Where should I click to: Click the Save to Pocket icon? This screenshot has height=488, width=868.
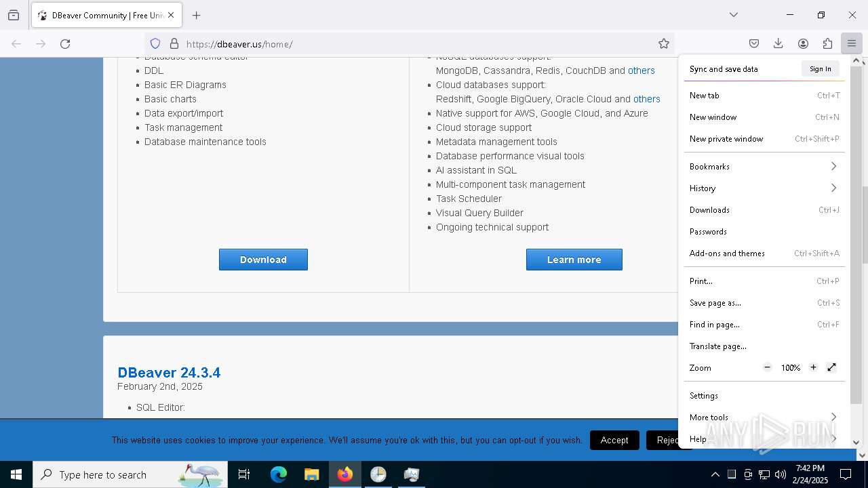click(753, 43)
